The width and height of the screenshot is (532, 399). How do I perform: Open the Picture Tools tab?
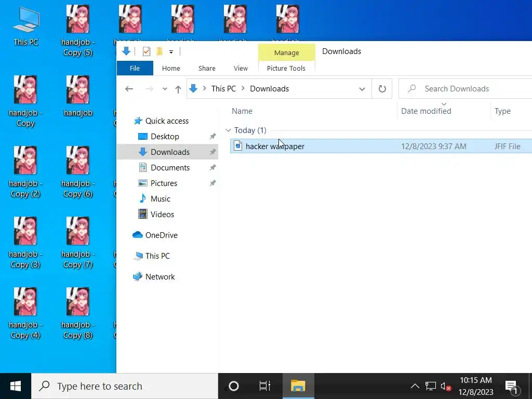(286, 68)
